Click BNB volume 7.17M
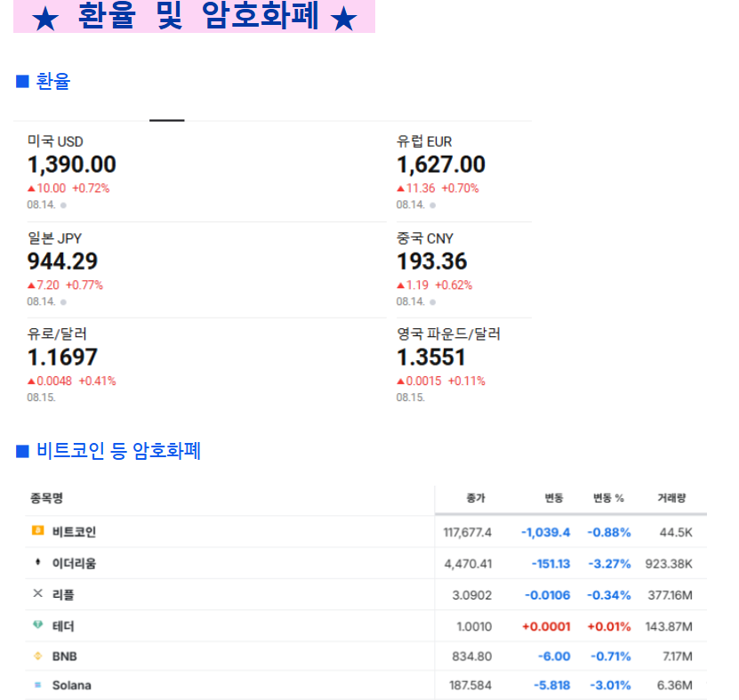 click(x=678, y=656)
